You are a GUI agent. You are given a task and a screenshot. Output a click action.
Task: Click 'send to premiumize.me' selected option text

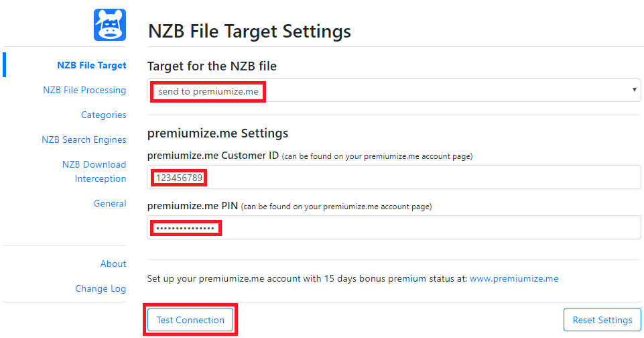(x=208, y=91)
